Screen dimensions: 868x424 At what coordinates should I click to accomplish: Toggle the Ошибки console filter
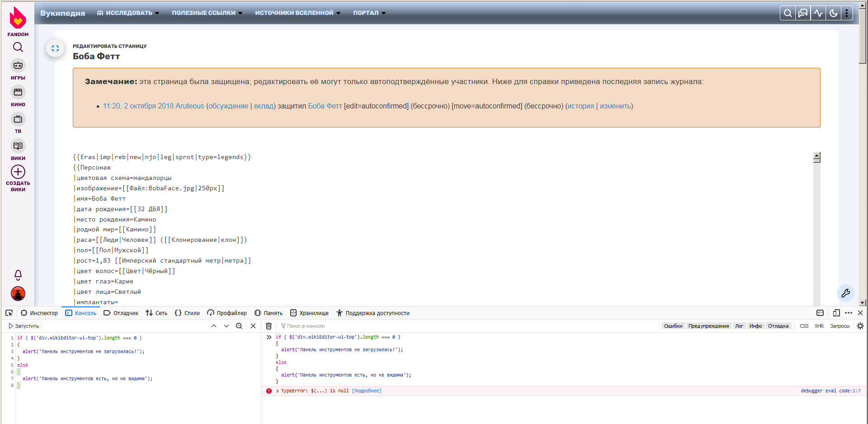(673, 326)
